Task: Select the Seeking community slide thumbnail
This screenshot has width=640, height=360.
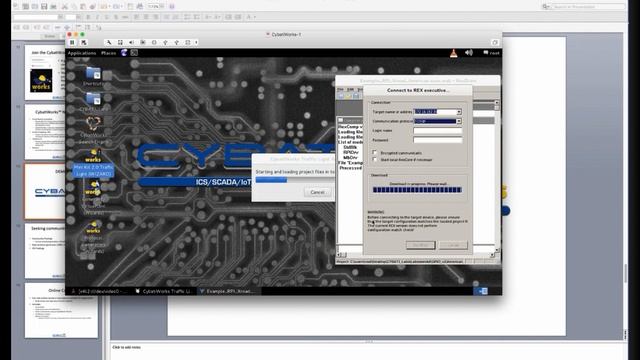Action: coord(45,250)
